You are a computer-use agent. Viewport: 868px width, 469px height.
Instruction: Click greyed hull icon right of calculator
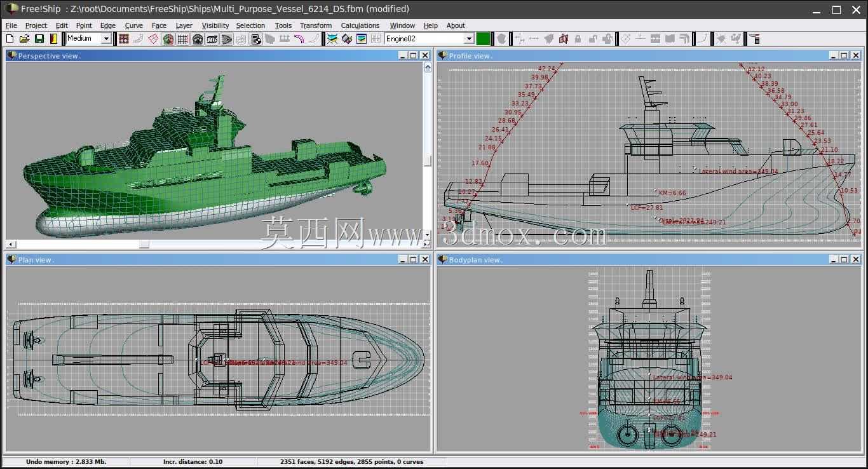point(270,39)
